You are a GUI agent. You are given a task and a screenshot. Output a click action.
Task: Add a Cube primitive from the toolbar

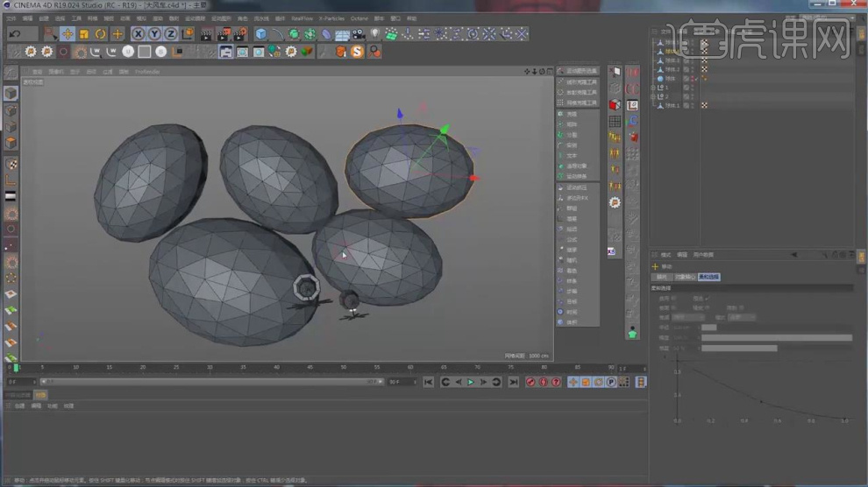click(x=261, y=34)
